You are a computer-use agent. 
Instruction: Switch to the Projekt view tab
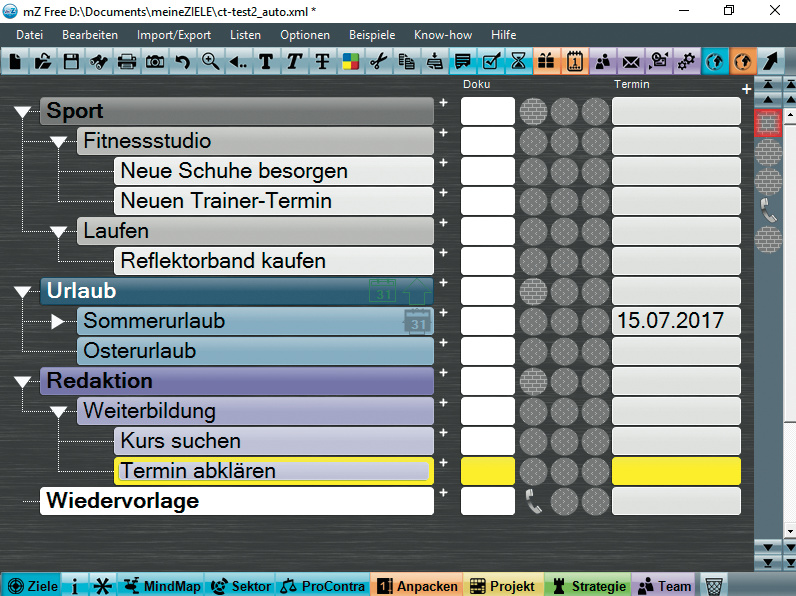503,586
